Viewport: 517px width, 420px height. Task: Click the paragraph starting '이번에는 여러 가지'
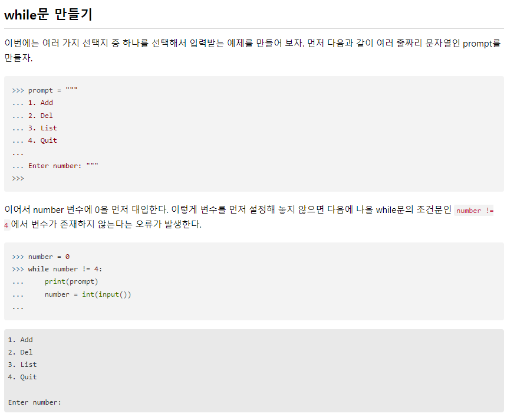tap(253, 51)
